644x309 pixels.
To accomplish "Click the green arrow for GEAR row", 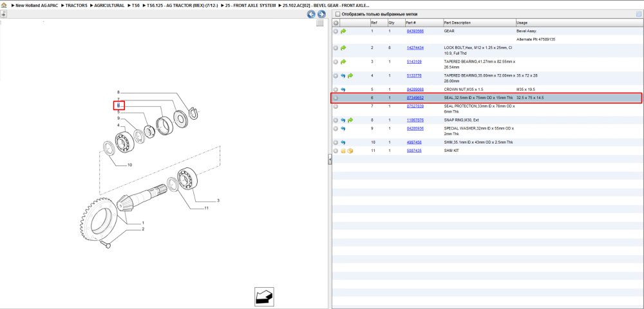I will [343, 31].
